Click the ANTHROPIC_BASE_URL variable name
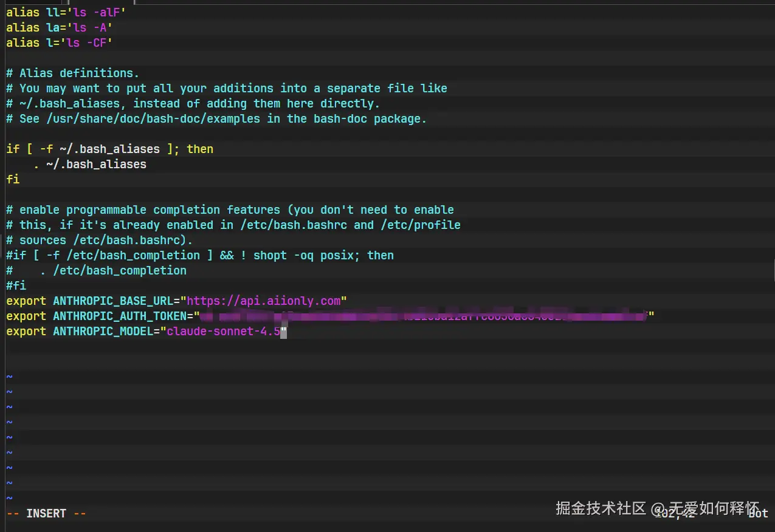This screenshot has width=775, height=532. [113, 301]
